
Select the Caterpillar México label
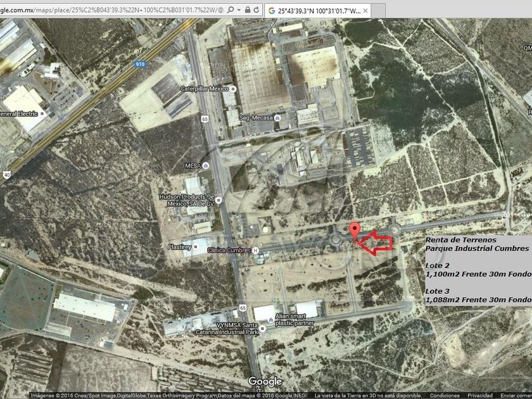[204, 89]
